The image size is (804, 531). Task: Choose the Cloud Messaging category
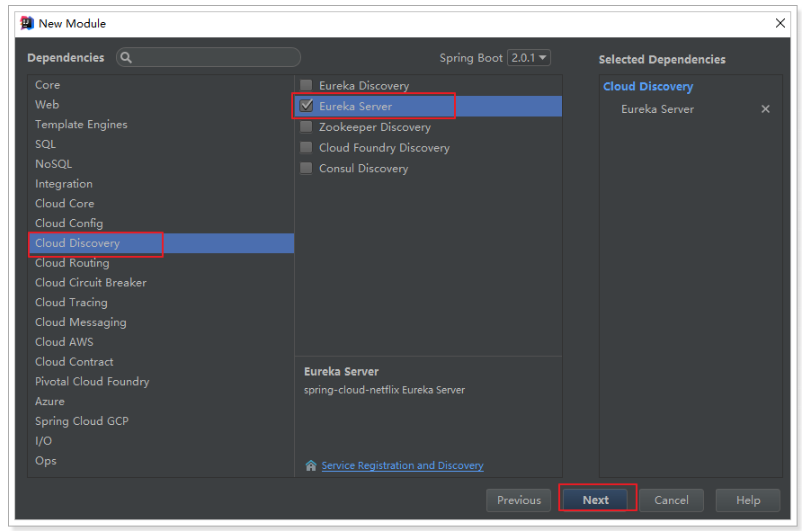pyautogui.click(x=161, y=322)
